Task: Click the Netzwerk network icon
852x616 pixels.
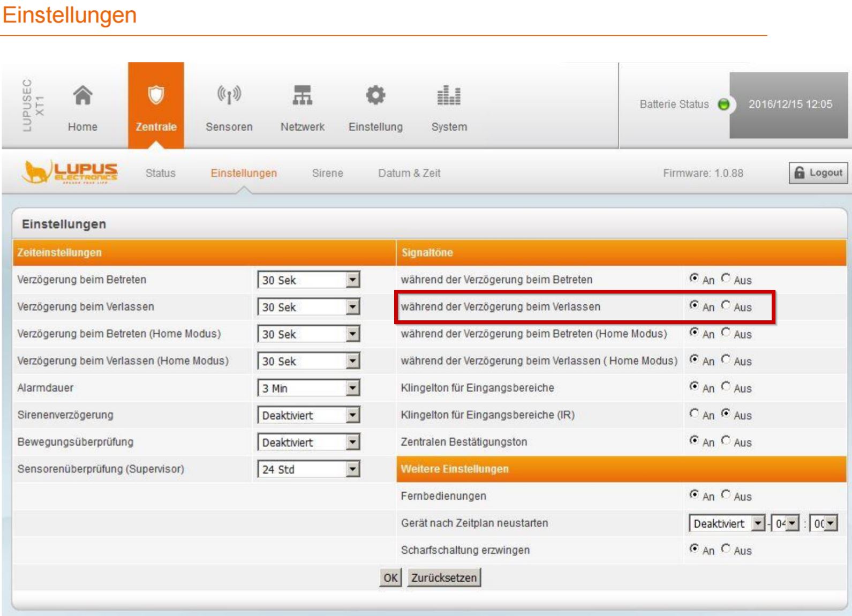Action: (302, 96)
